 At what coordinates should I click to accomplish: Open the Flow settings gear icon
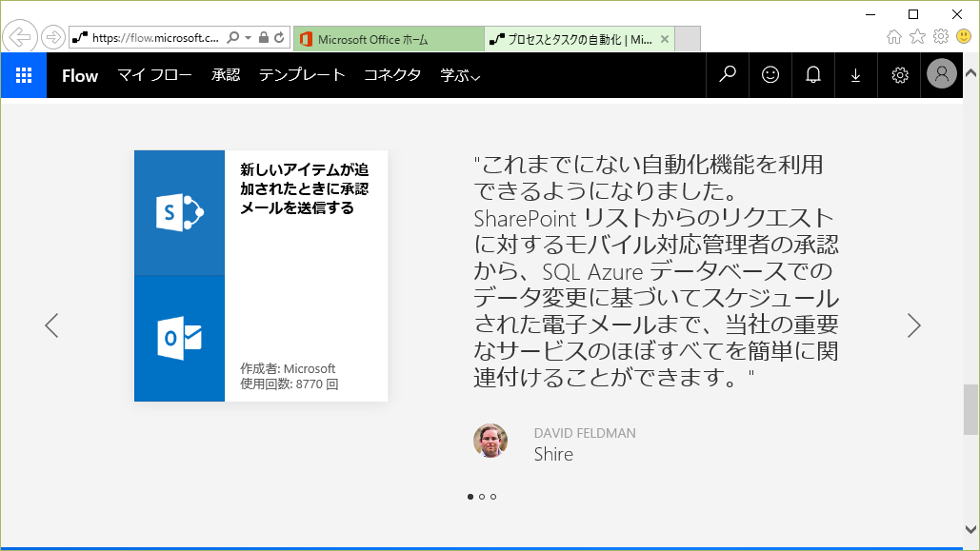point(899,75)
